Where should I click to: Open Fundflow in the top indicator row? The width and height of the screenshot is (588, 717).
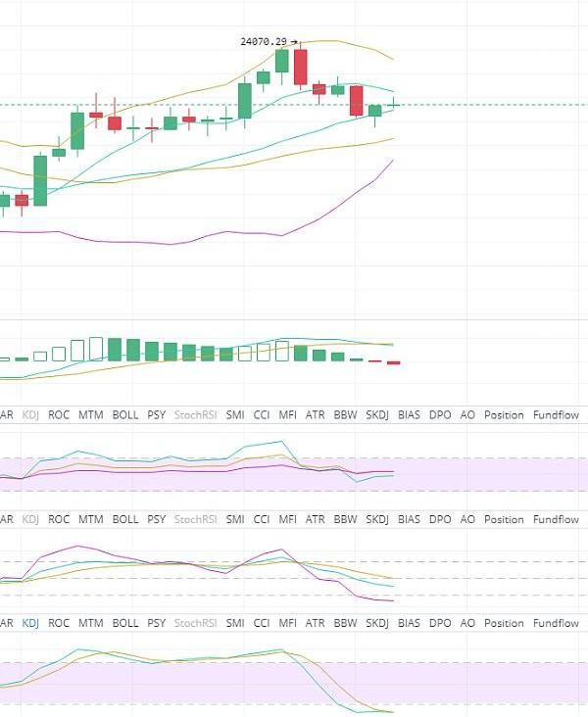556,415
